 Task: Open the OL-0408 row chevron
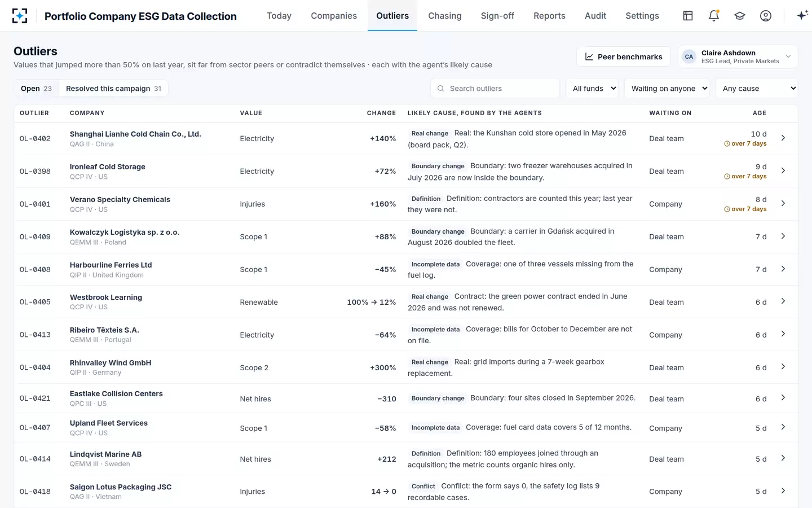[783, 269]
